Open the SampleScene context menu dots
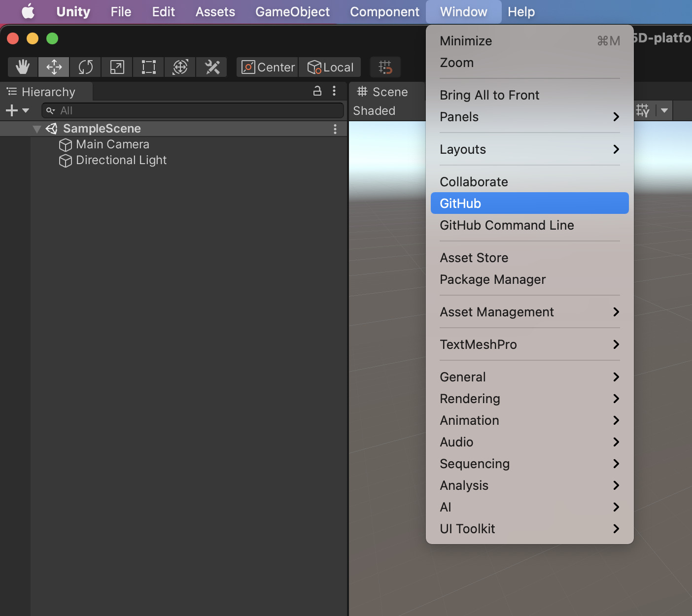Screen dimensions: 692x616 [x=335, y=129]
